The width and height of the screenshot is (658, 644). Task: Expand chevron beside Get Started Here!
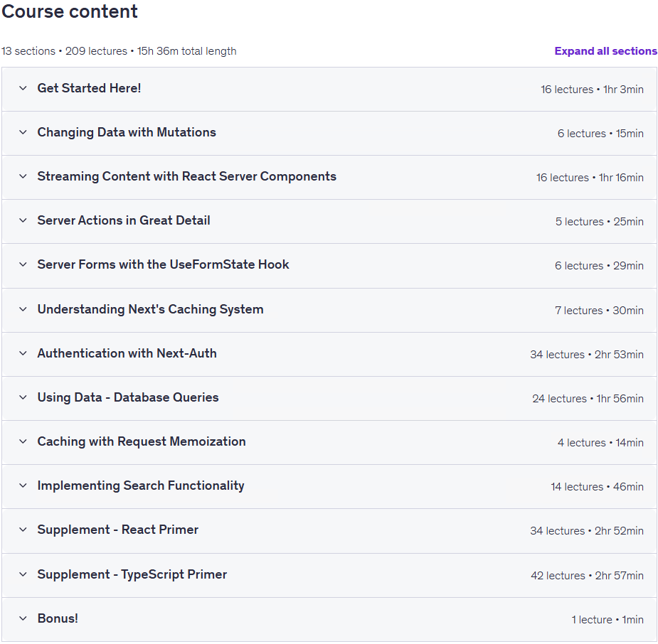[x=23, y=88]
